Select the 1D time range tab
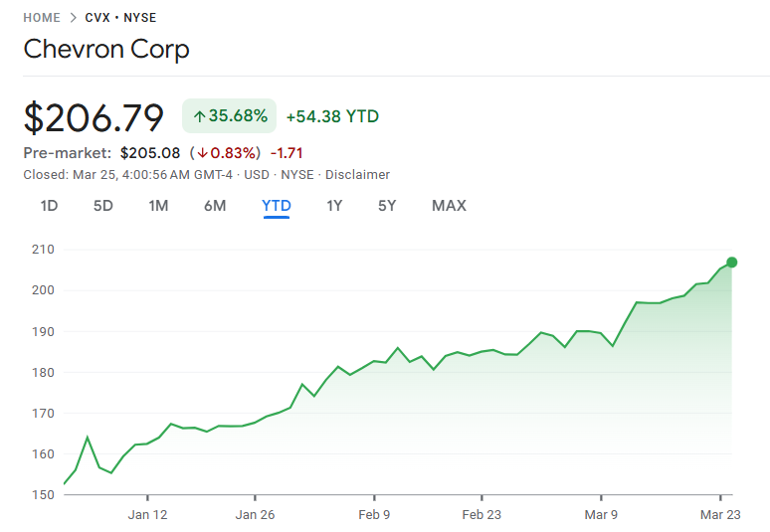The height and width of the screenshot is (532, 770). coord(49,206)
